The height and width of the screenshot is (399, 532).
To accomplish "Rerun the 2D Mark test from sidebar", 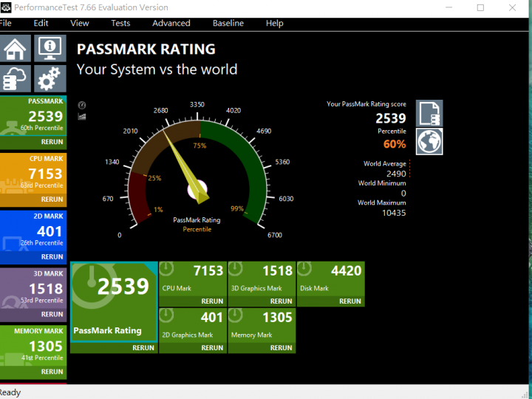I will 52,257.
